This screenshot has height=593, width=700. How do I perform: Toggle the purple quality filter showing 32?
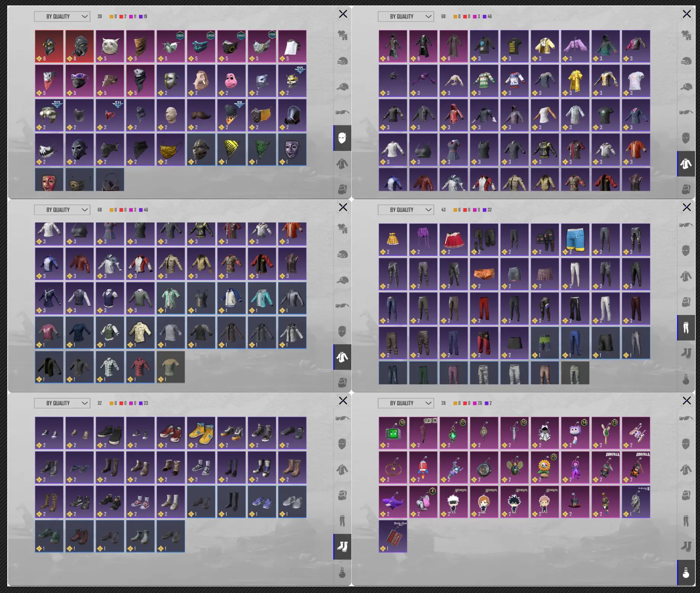(487, 210)
